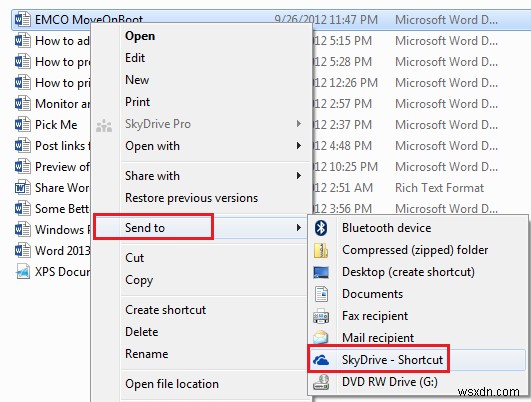
Task: Click the Documents page icon in submenu
Action: 321,294
